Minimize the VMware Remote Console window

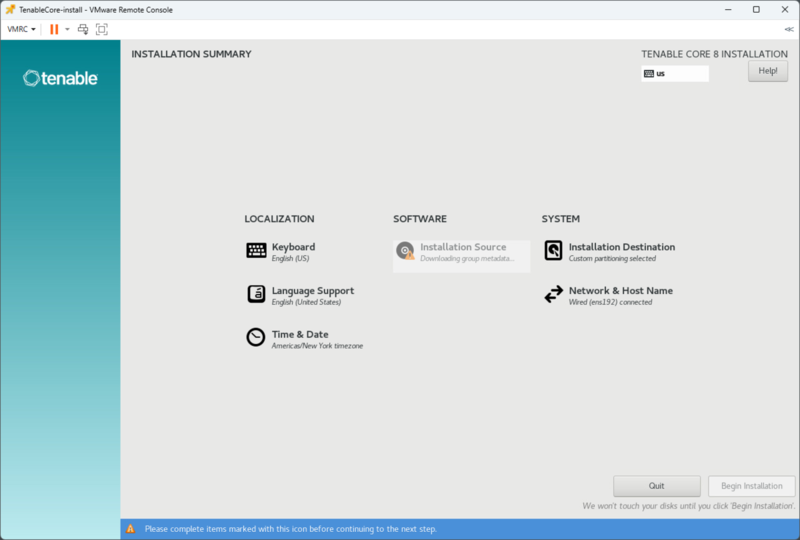pos(728,9)
